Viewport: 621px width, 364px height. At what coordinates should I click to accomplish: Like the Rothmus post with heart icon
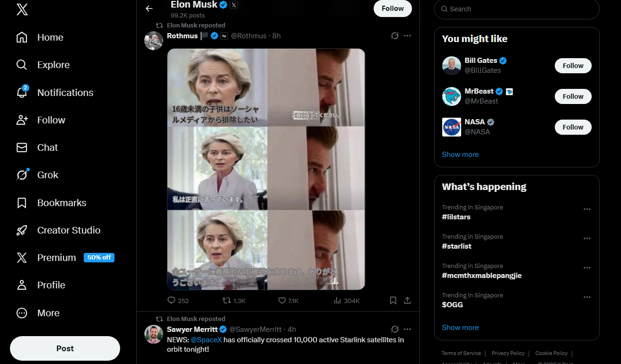[x=282, y=301]
